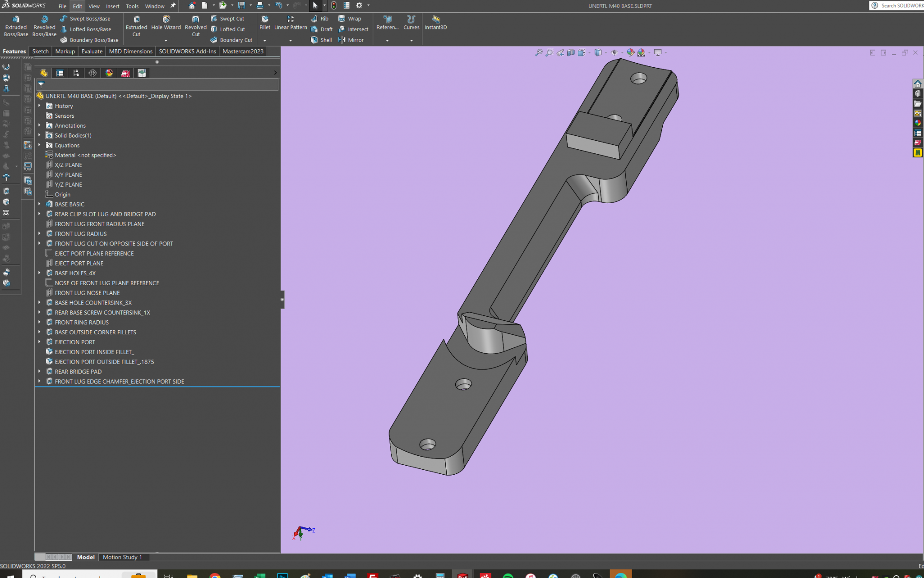Toggle the menu bar pin icon

(x=173, y=6)
